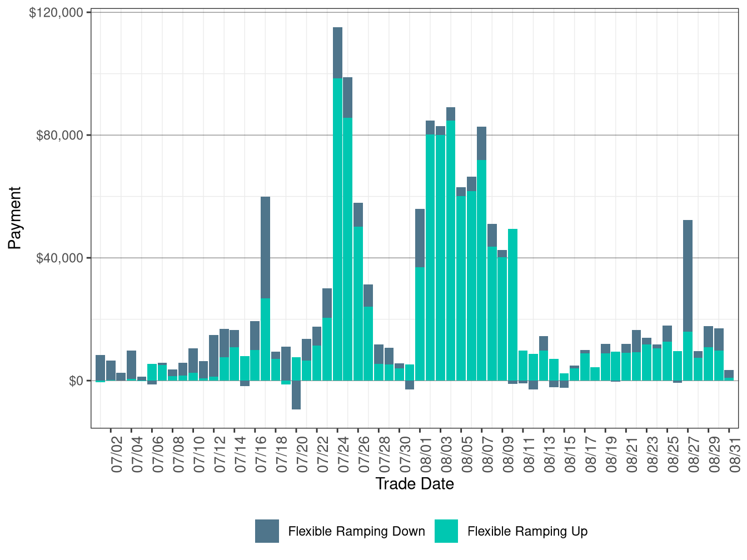The image size is (747, 560).
Task: Click the 'Payment' y-axis title
Action: click(x=15, y=218)
